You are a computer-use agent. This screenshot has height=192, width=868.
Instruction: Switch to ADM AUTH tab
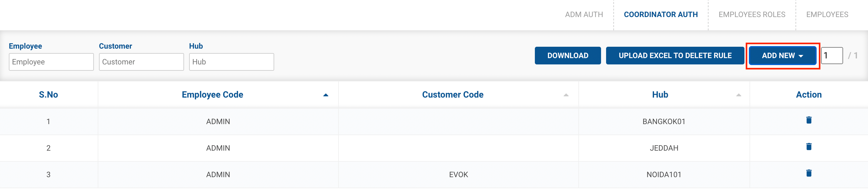(x=584, y=15)
